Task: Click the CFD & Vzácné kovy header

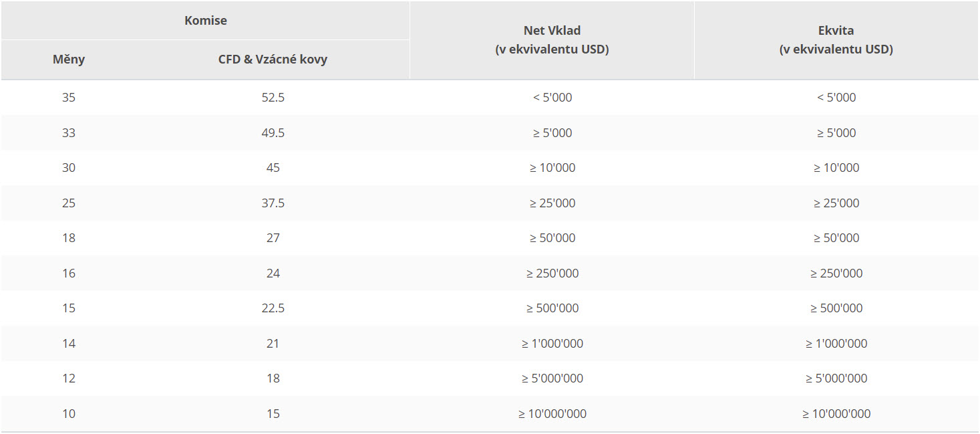Action: click(x=273, y=60)
